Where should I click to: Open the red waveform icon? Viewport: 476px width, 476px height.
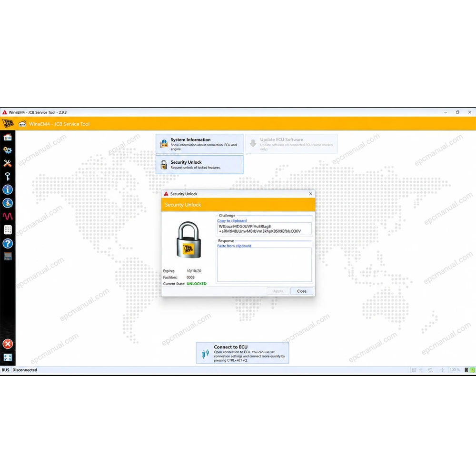(x=8, y=216)
